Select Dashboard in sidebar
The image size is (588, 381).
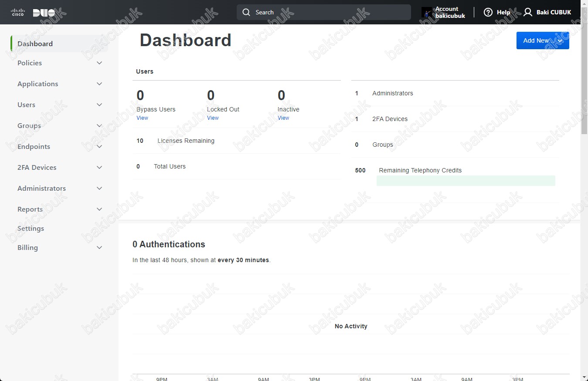[59, 44]
